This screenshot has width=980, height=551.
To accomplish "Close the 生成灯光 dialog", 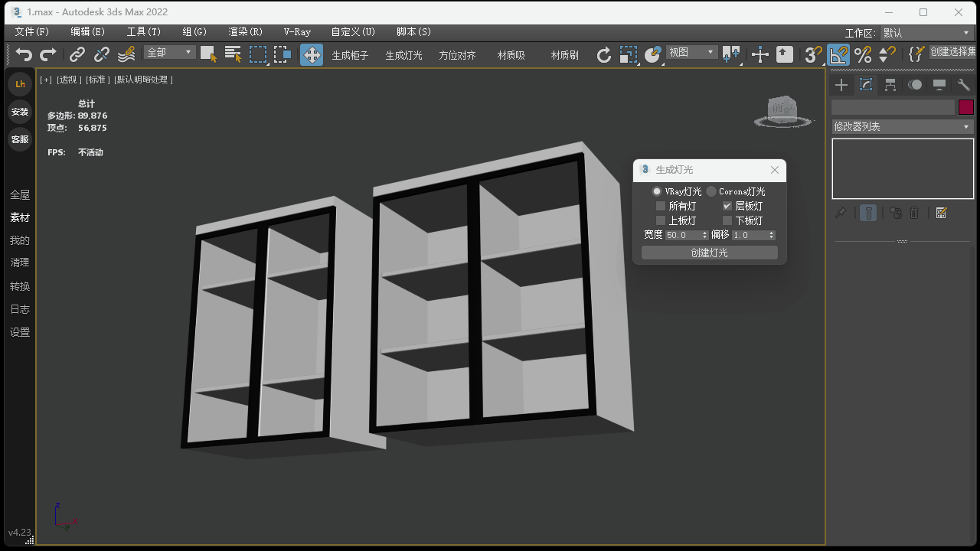I will point(775,170).
